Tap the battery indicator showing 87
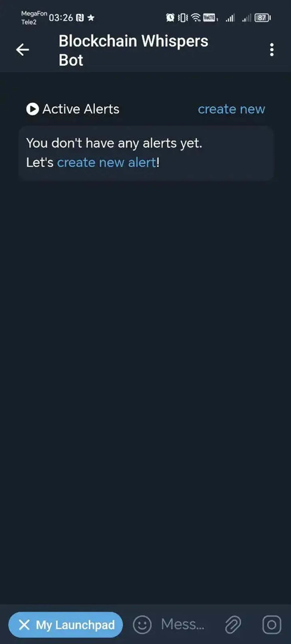The image size is (291, 644). [x=262, y=18]
